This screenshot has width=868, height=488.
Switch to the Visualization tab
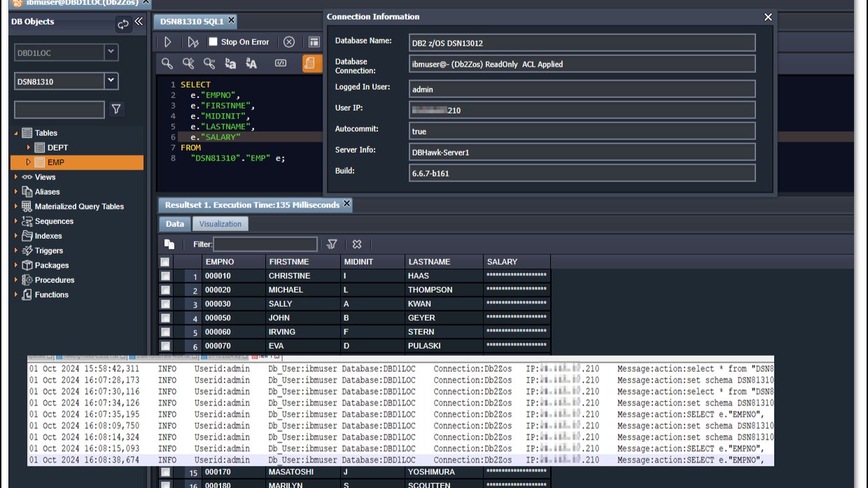[x=220, y=223]
